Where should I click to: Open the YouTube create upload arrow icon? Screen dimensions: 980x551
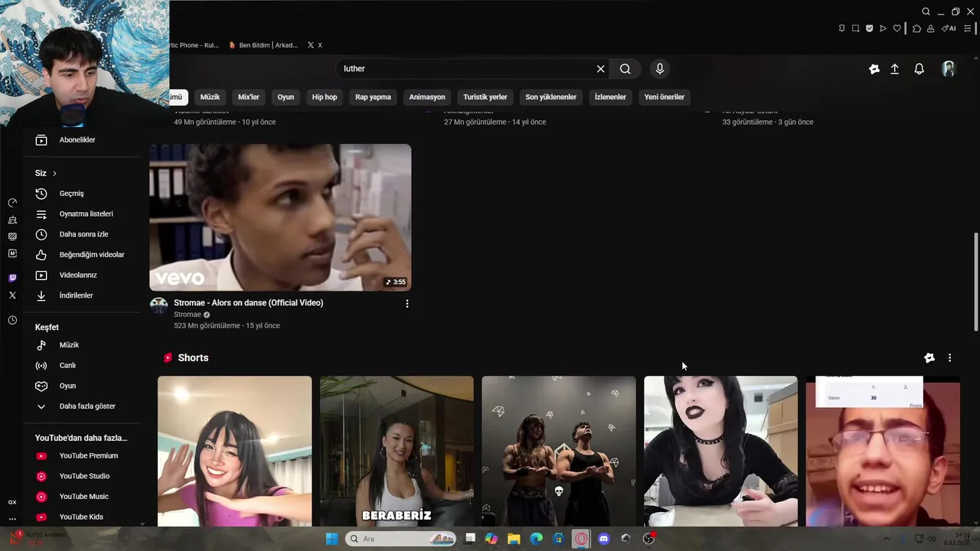pyautogui.click(x=894, y=69)
